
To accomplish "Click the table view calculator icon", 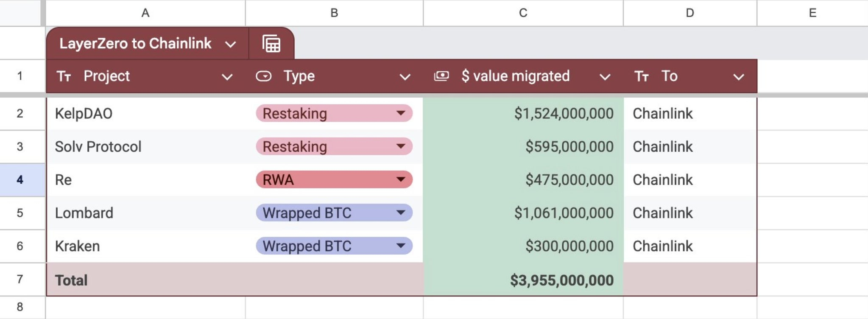I will pos(271,44).
